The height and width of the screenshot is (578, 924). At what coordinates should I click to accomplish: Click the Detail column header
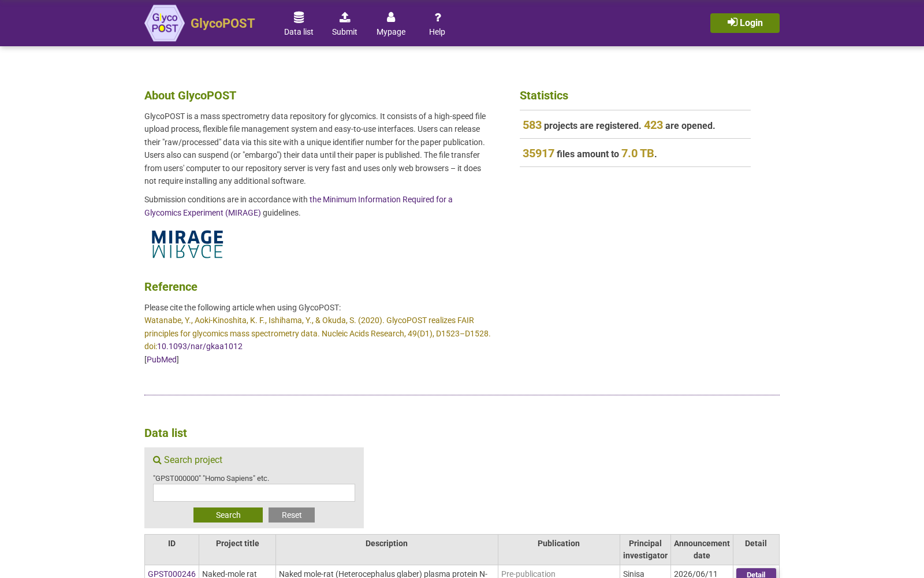click(756, 550)
